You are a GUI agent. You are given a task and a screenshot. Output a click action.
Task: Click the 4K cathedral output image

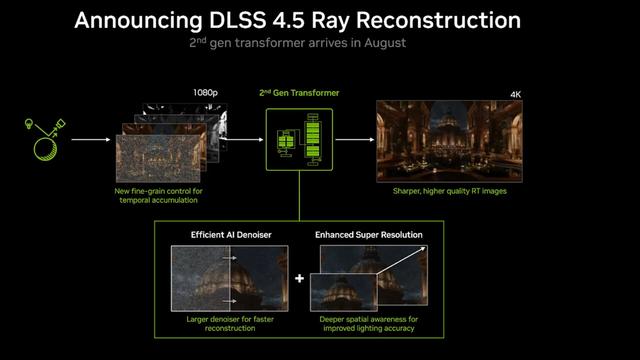pyautogui.click(x=449, y=141)
